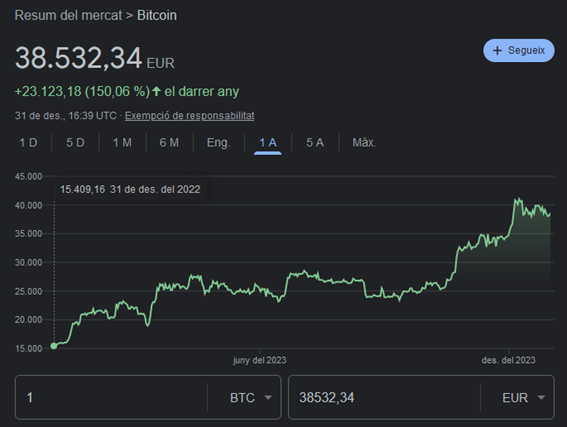Screen dimensions: 567x427
Task: Click the 20.000 y-axis label
Action: (x=29, y=320)
